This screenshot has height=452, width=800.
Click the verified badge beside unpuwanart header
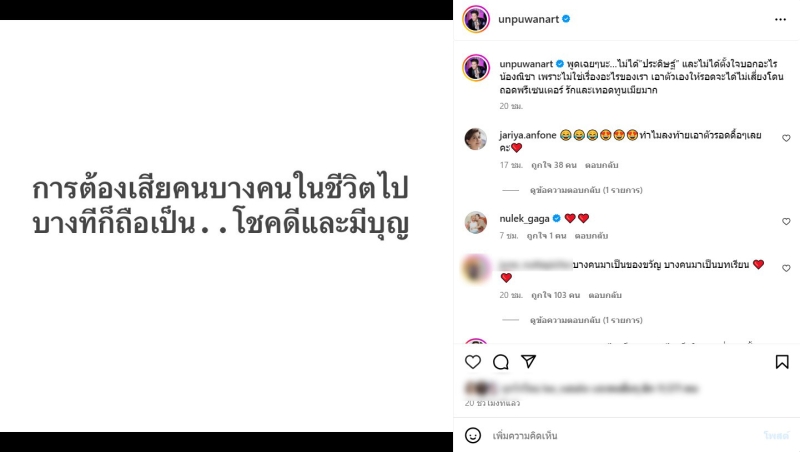566,19
